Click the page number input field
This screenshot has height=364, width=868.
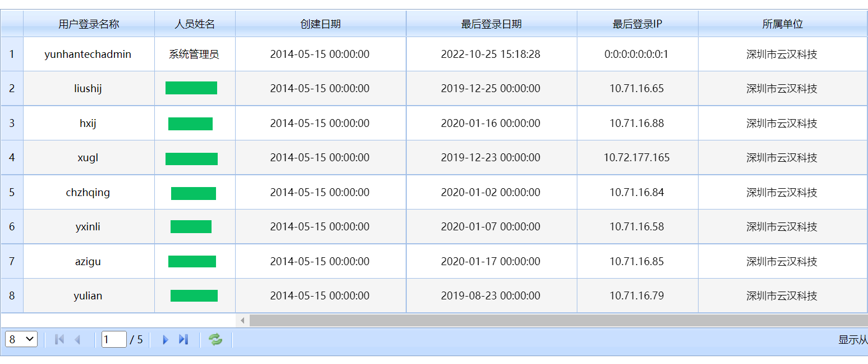click(113, 339)
